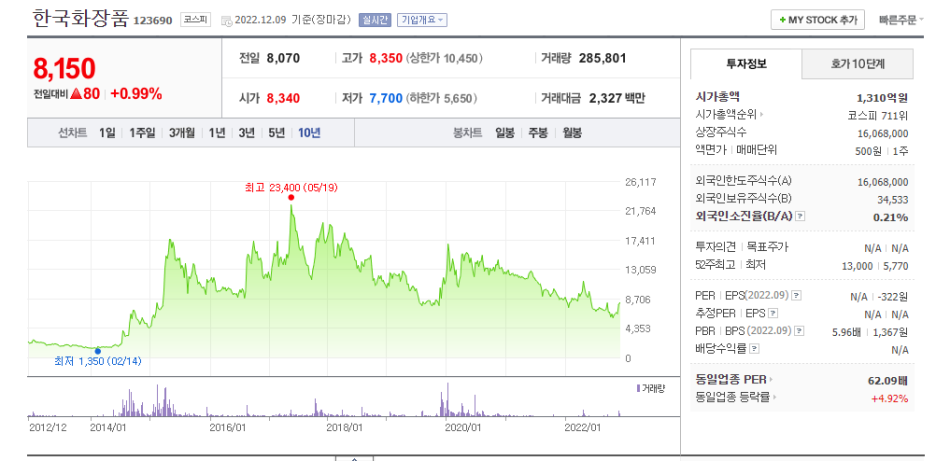
Task: Switch to the 호가10단계 tab
Action: [857, 64]
